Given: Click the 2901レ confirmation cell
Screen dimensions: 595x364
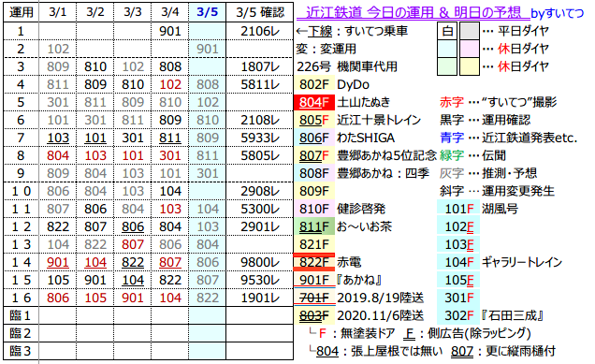Looking at the screenshot, I should [x=259, y=226].
